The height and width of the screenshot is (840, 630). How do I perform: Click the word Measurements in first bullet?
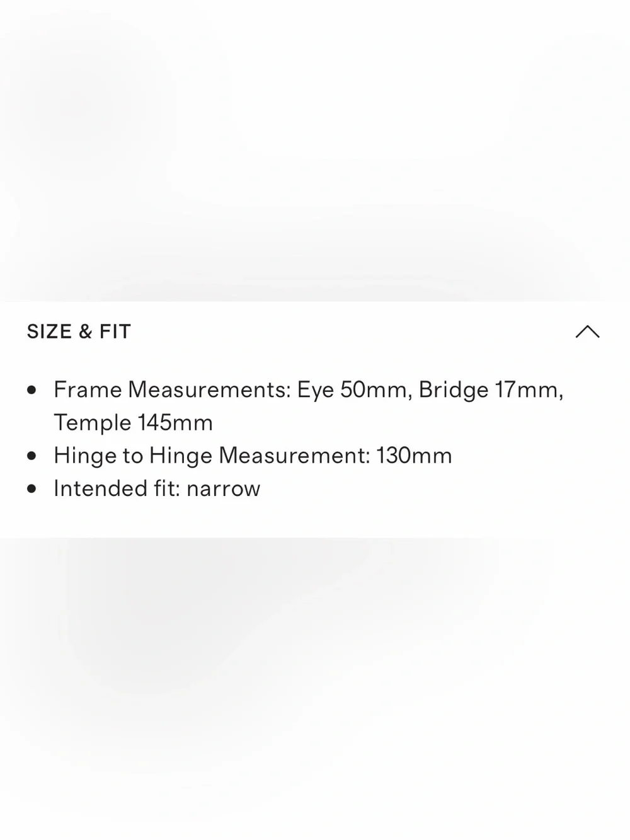209,389
